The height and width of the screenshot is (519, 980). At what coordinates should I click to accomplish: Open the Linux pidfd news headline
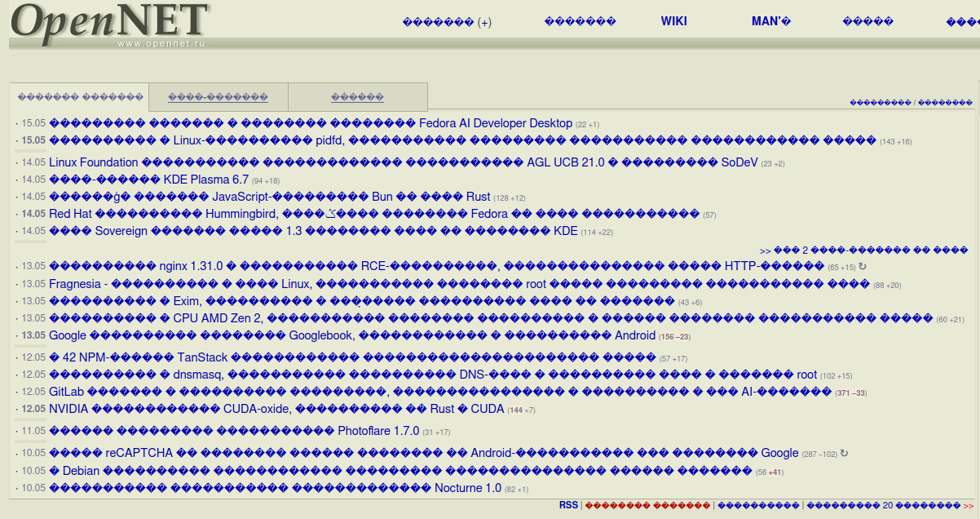click(x=462, y=140)
